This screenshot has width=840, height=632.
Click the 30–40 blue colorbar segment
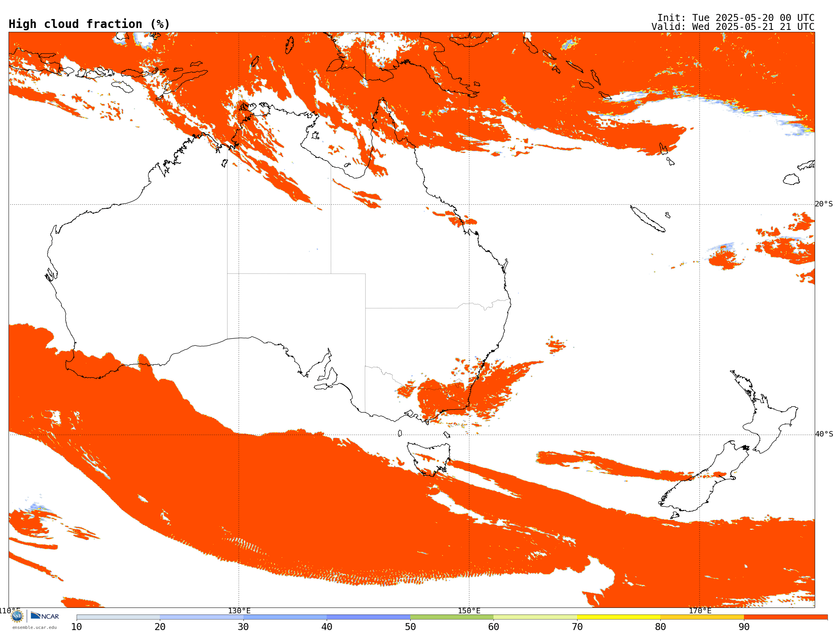285,617
